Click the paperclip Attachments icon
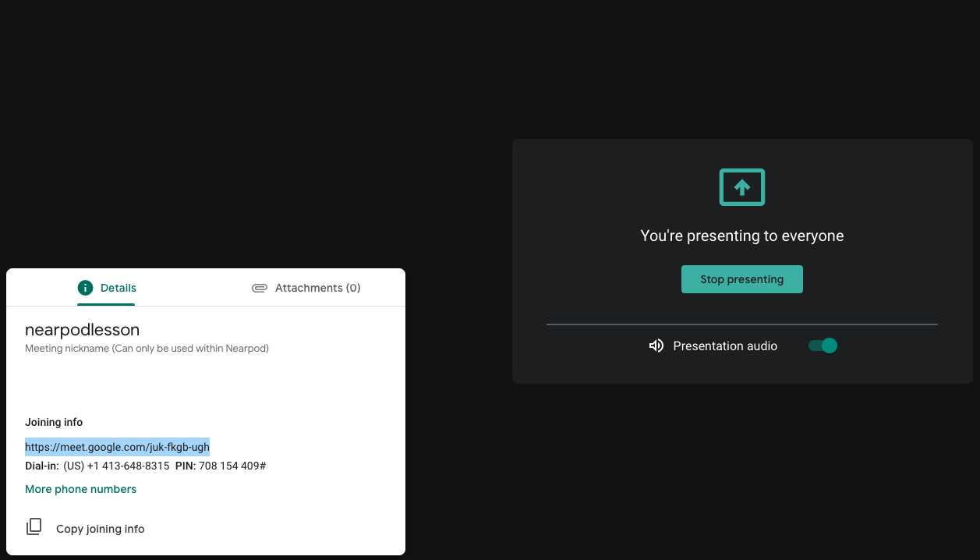The image size is (980, 560). pos(260,288)
